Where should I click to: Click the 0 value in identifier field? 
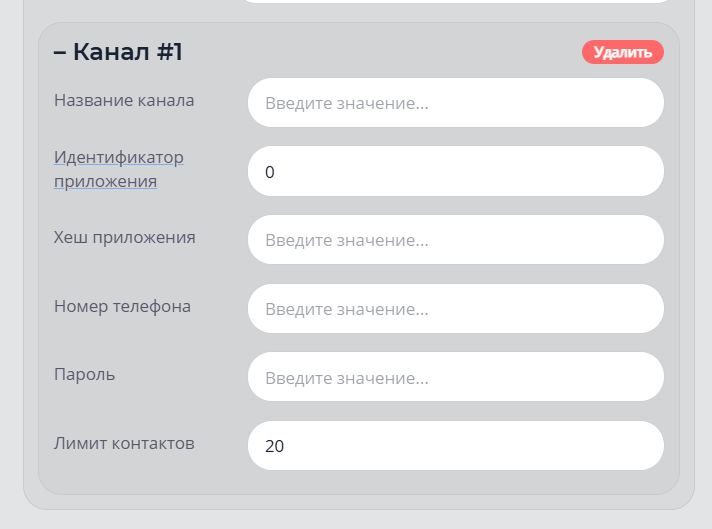pyautogui.click(x=270, y=172)
